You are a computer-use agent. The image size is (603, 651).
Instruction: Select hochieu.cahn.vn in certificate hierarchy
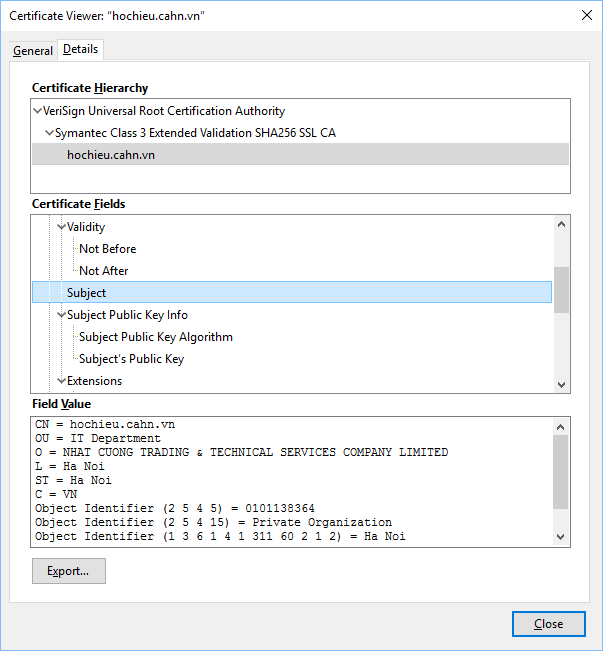111,155
